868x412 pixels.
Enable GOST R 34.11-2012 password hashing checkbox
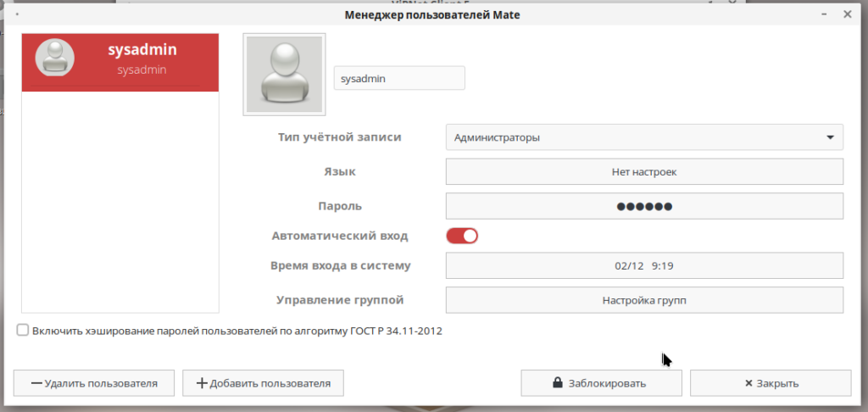pyautogui.click(x=22, y=331)
